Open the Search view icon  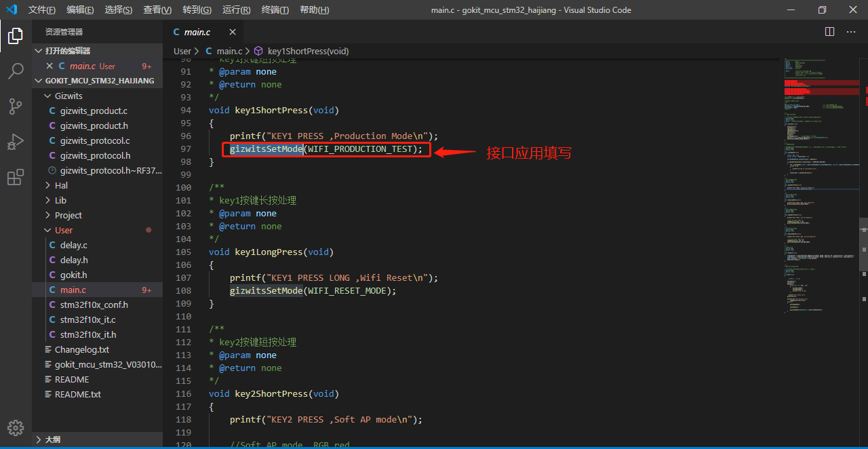point(16,71)
